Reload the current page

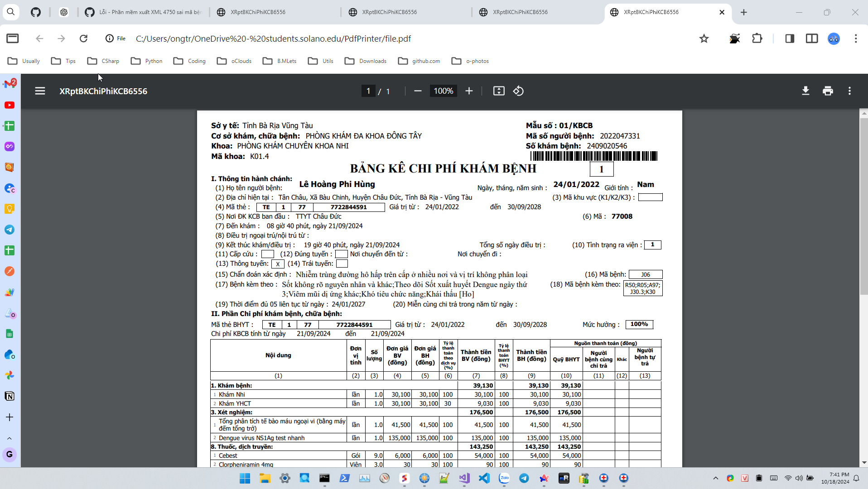(x=83, y=38)
